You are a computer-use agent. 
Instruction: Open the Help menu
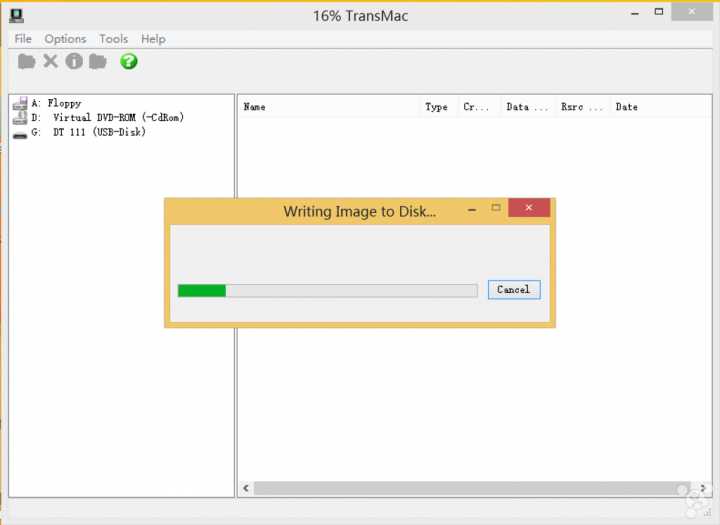pos(153,39)
